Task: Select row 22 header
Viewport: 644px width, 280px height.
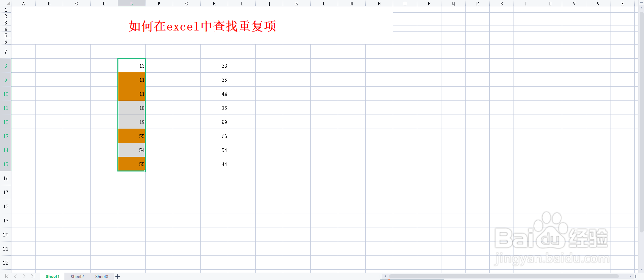Action: tap(6, 263)
